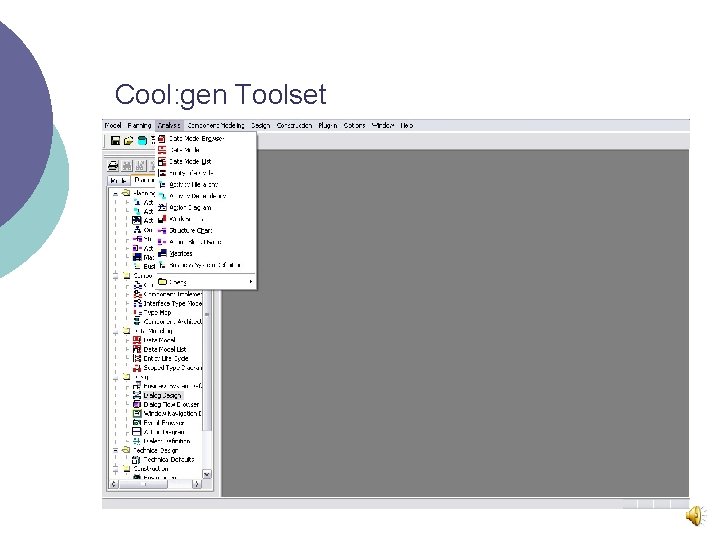Select Scoped Type Diagram tree item

tap(173, 368)
